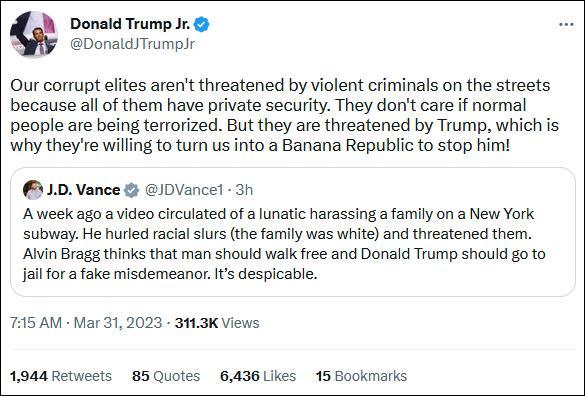585x396 pixels.
Task: Open Donald Trump Jr. profile avatar
Action: pyautogui.click(x=34, y=34)
